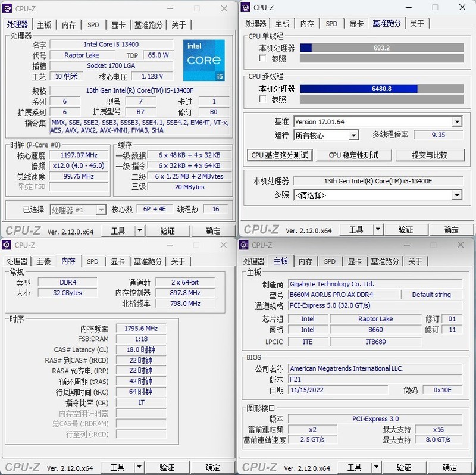476x475 pixels.
Task: Click the multi-thread 6480.8 score bar
Action: (x=381, y=89)
